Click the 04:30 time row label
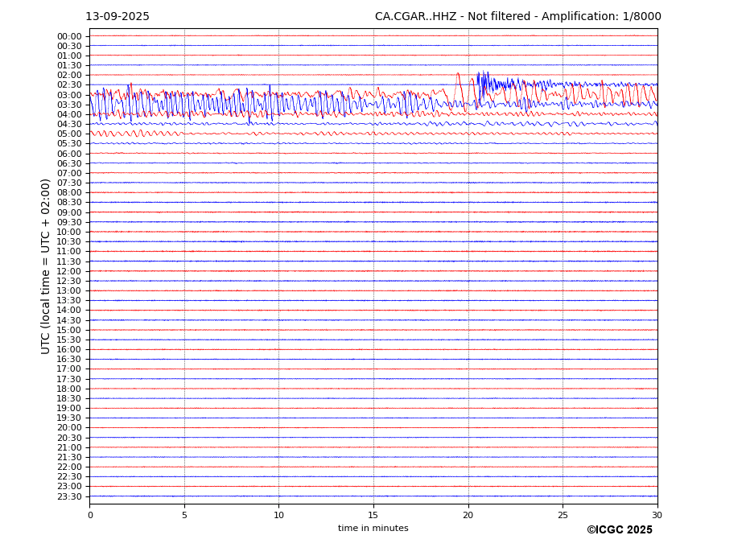 [x=69, y=124]
